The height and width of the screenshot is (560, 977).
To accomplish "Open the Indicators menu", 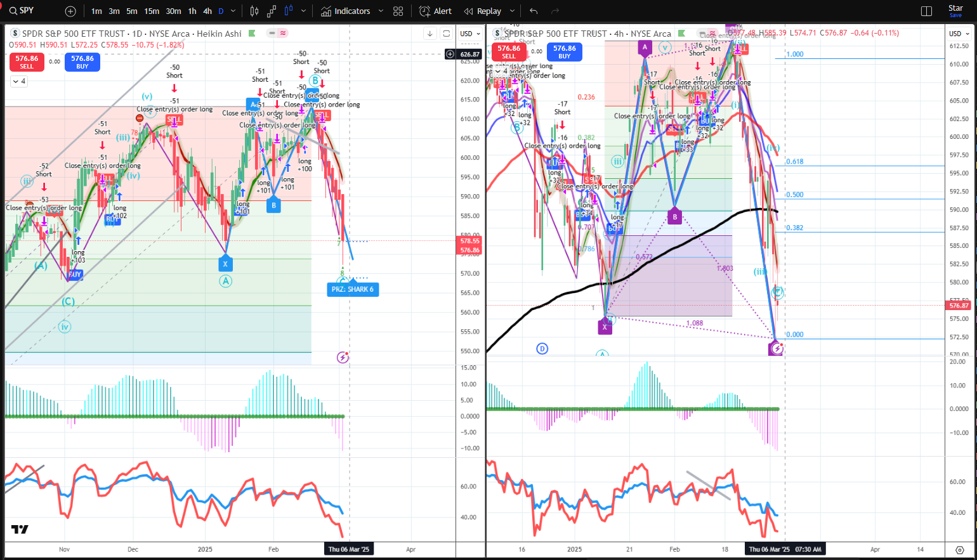I will point(345,11).
